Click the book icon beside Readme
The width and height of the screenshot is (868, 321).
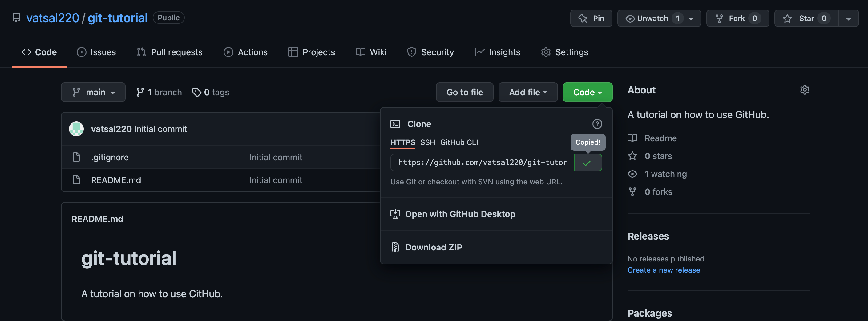coord(632,138)
